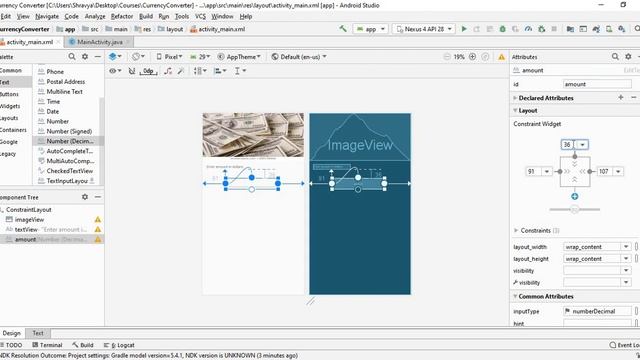
Task: Switch to the MainActivity.java tab
Action: (x=99, y=42)
